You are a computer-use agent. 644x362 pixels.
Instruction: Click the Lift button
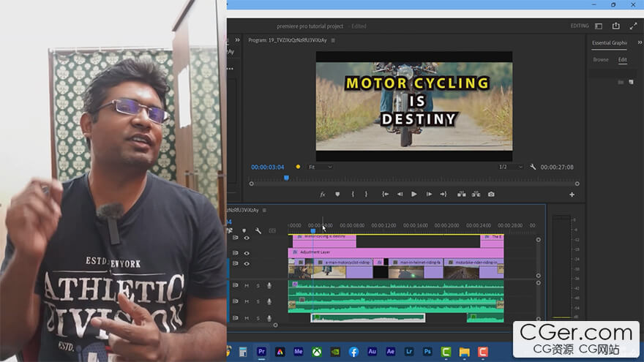(x=462, y=195)
